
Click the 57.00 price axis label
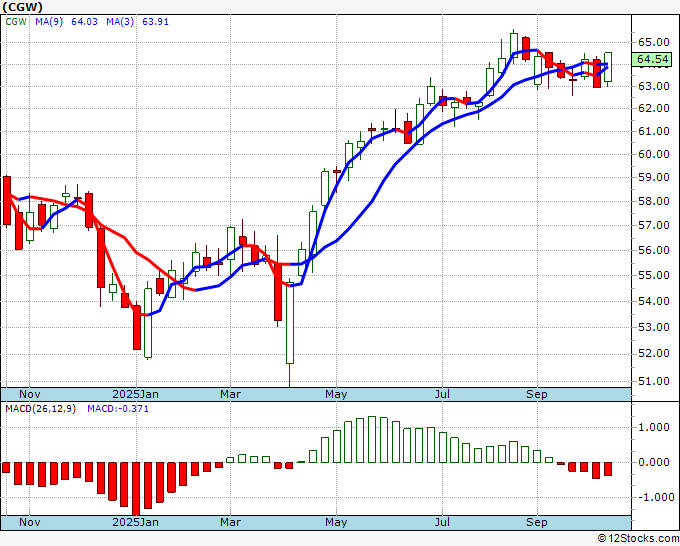(x=653, y=225)
